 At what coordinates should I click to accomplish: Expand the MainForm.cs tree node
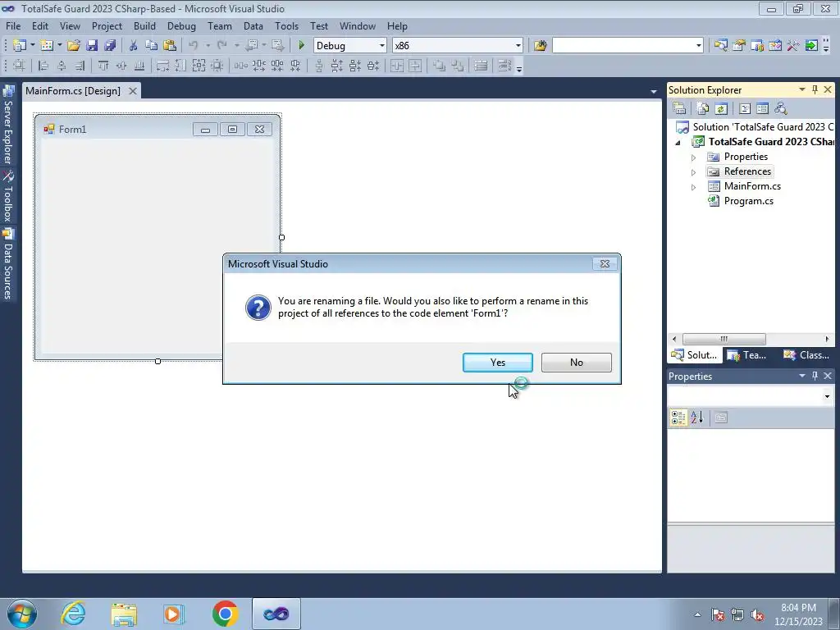pos(693,188)
